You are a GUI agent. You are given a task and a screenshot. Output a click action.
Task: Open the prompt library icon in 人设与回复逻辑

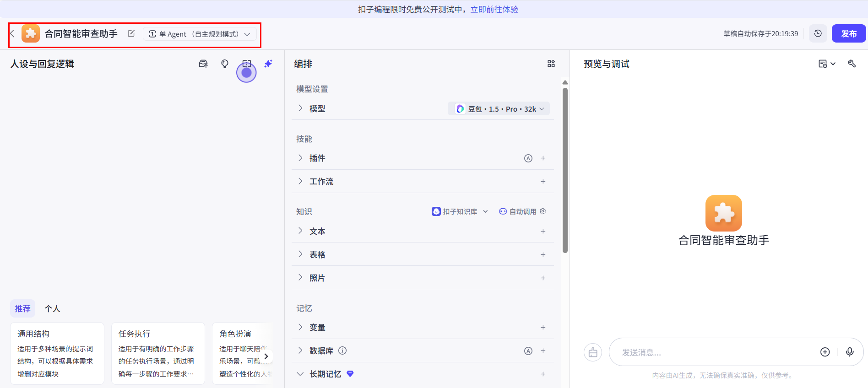(203, 64)
